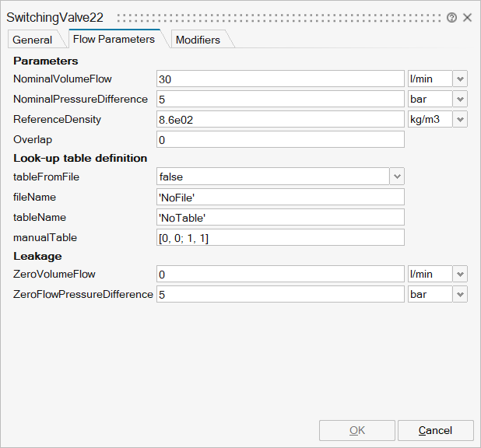The height and width of the screenshot is (448, 481).
Task: Open ZeroFlowPressureDifference unit dropdown
Action: pyautogui.click(x=460, y=294)
